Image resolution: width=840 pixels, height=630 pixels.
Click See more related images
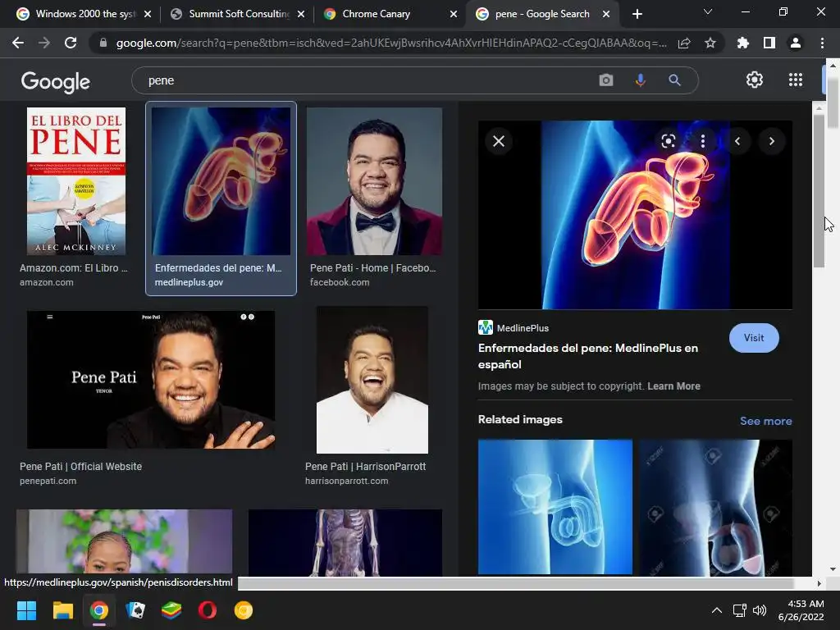(x=765, y=421)
